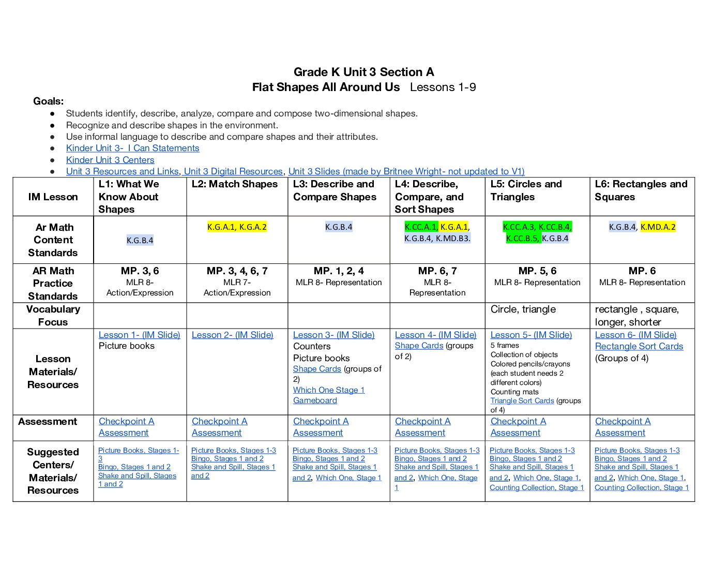The image size is (728, 563).
Task: Click the 'IM Lesson' row header
Action: (53, 197)
